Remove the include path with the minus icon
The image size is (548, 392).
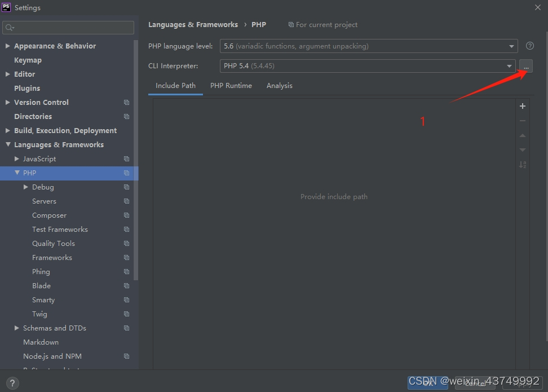click(x=523, y=120)
